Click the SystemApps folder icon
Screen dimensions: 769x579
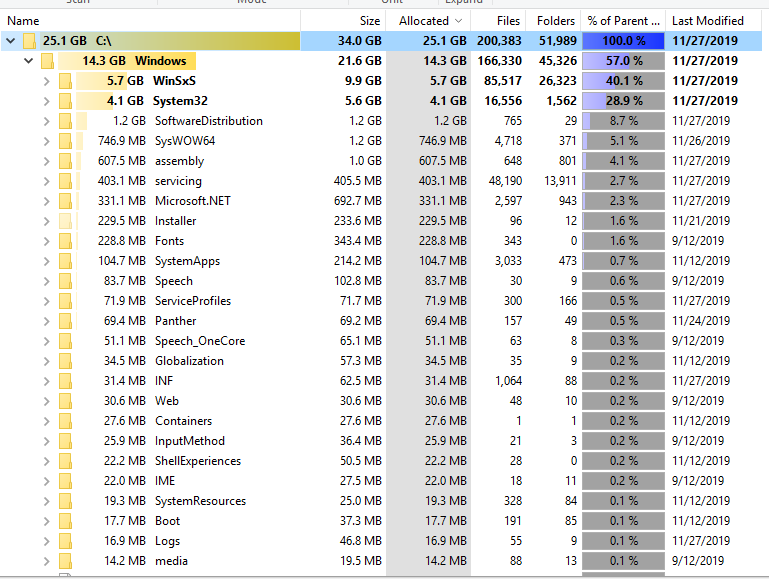pyautogui.click(x=65, y=261)
